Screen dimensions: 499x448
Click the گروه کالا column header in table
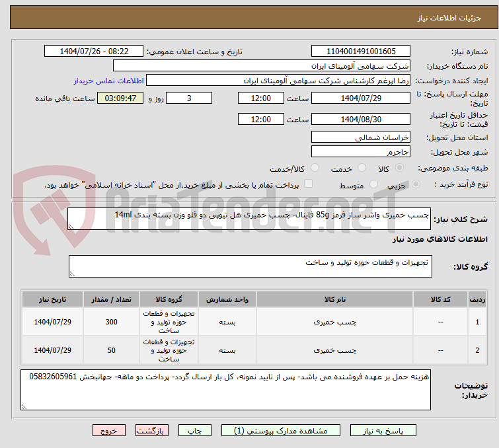point(169,299)
